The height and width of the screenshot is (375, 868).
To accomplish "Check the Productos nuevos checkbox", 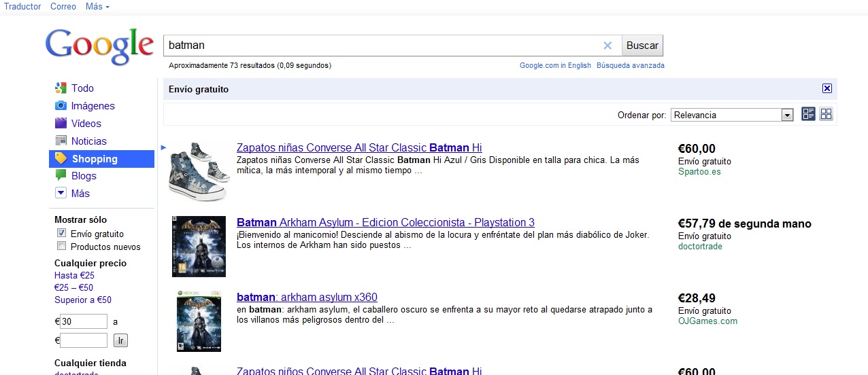I will (x=62, y=247).
